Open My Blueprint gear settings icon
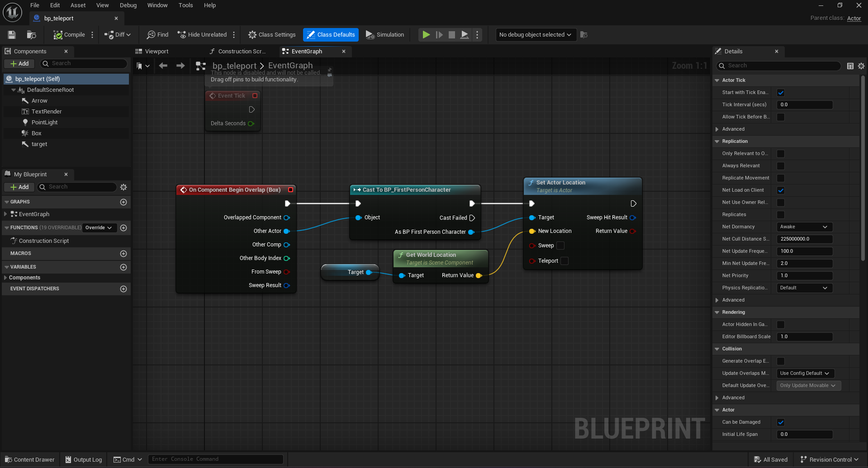The height and width of the screenshot is (468, 868). 123,187
